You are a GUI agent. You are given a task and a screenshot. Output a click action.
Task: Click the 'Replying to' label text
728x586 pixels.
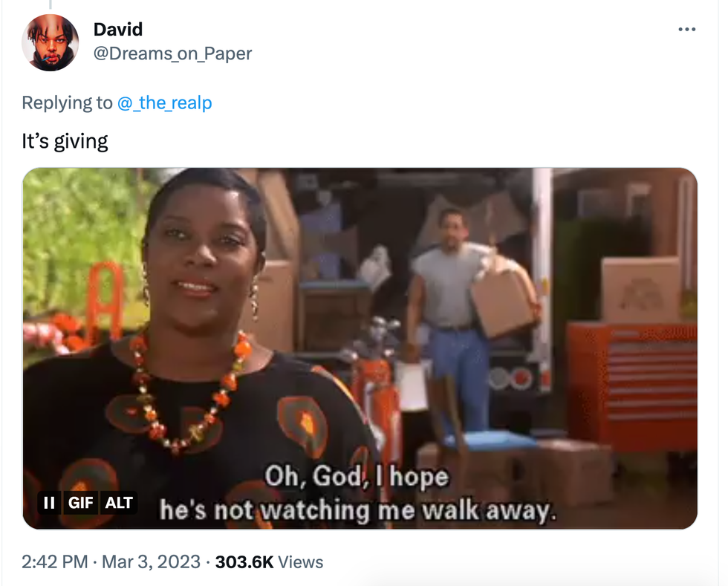pyautogui.click(x=68, y=102)
